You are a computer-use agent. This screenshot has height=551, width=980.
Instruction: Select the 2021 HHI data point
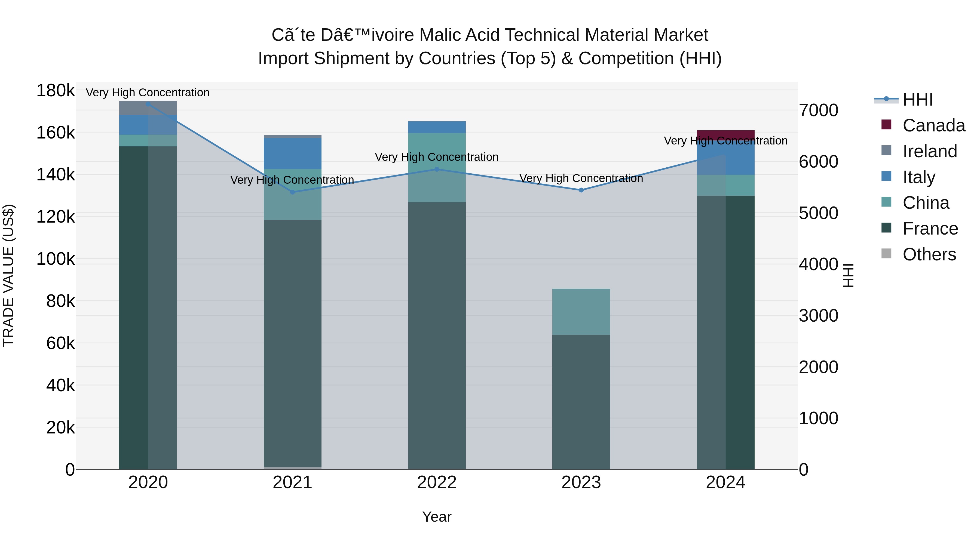coord(293,192)
